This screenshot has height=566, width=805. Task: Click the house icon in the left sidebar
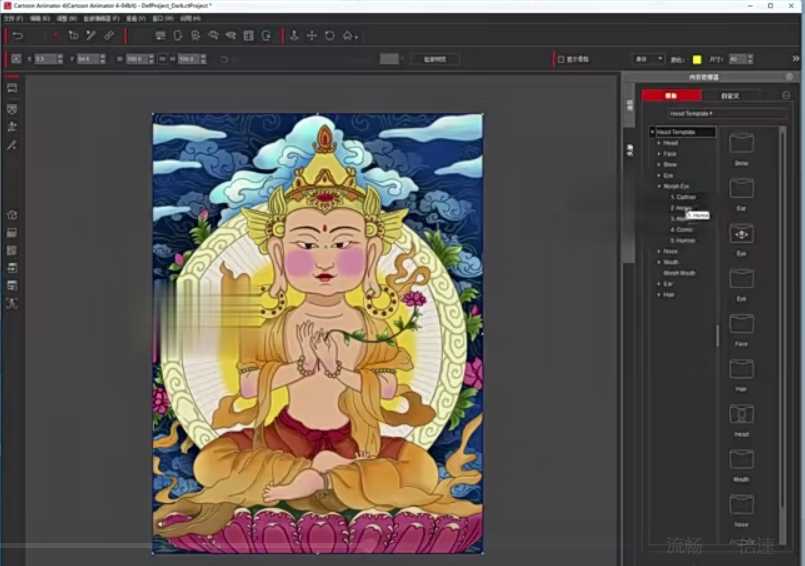click(12, 215)
